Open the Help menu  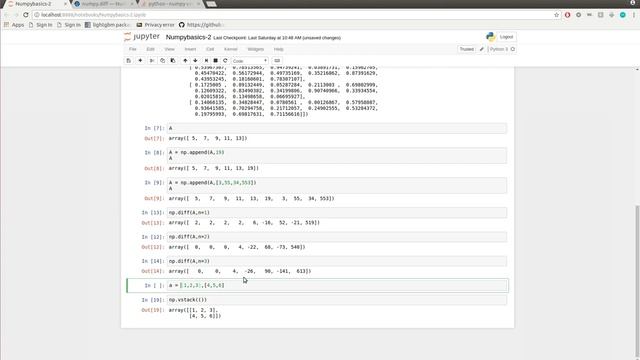click(278, 49)
